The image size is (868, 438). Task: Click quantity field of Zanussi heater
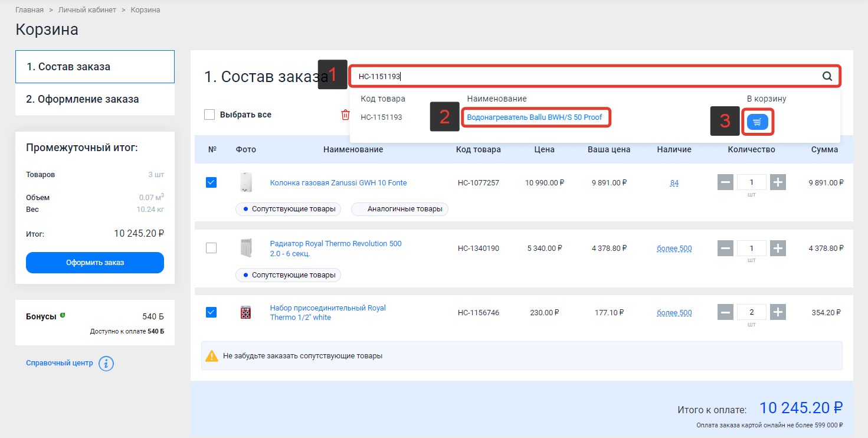(751, 182)
